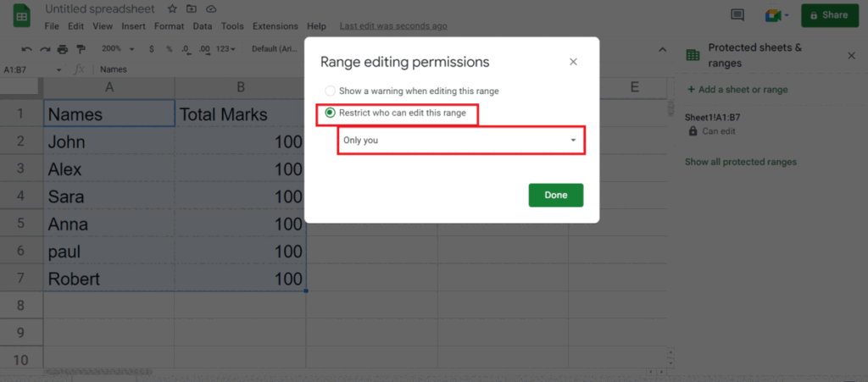
Task: Select row 8 header
Action: [x=21, y=305]
